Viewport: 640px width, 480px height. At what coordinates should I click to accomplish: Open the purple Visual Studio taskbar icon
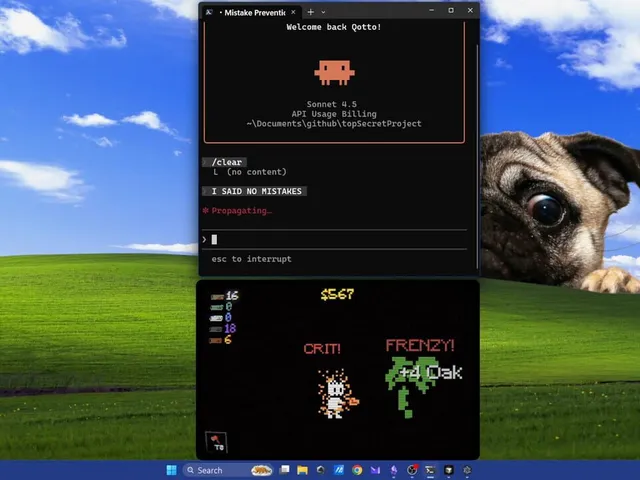376,470
